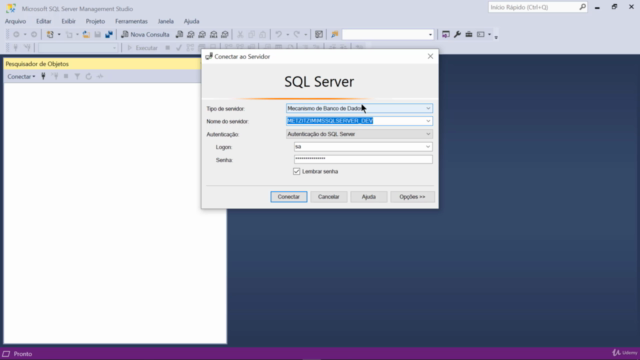Click the window layout icon in toolbar
This screenshot has width=640, height=360.
[481, 35]
